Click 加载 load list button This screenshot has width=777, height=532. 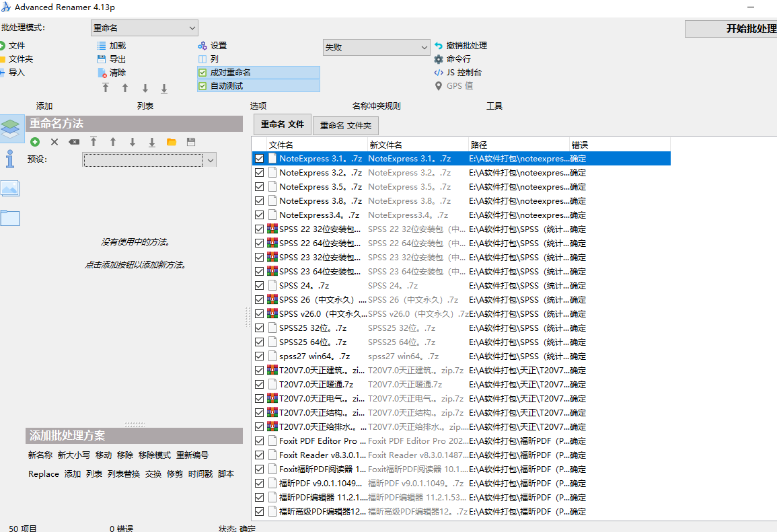(x=112, y=46)
